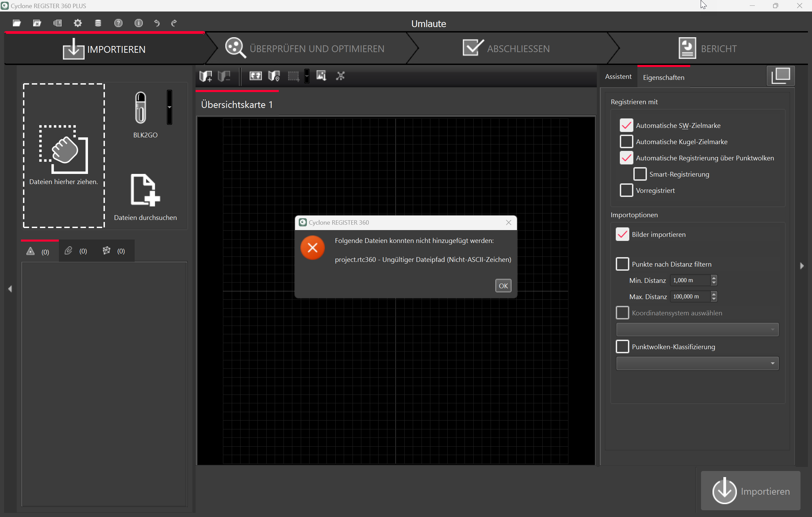Viewport: 812px width, 517px height.
Task: Enable Automatische Kugel-Zielmarke
Action: (626, 141)
